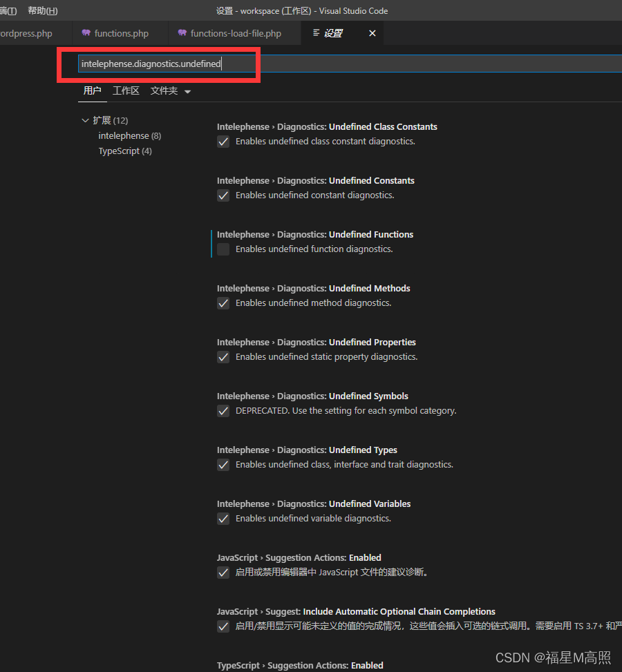Close the 设置 settings tab

pos(373,33)
